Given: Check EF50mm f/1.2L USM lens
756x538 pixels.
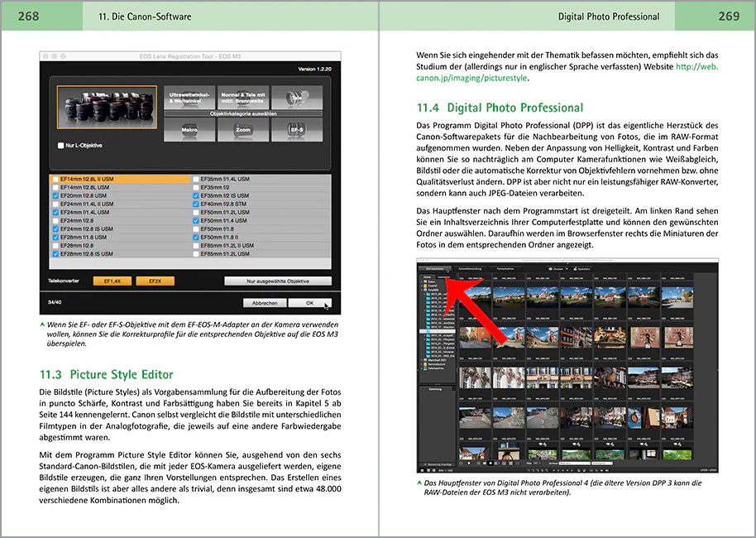Looking at the screenshot, I should click(196, 213).
